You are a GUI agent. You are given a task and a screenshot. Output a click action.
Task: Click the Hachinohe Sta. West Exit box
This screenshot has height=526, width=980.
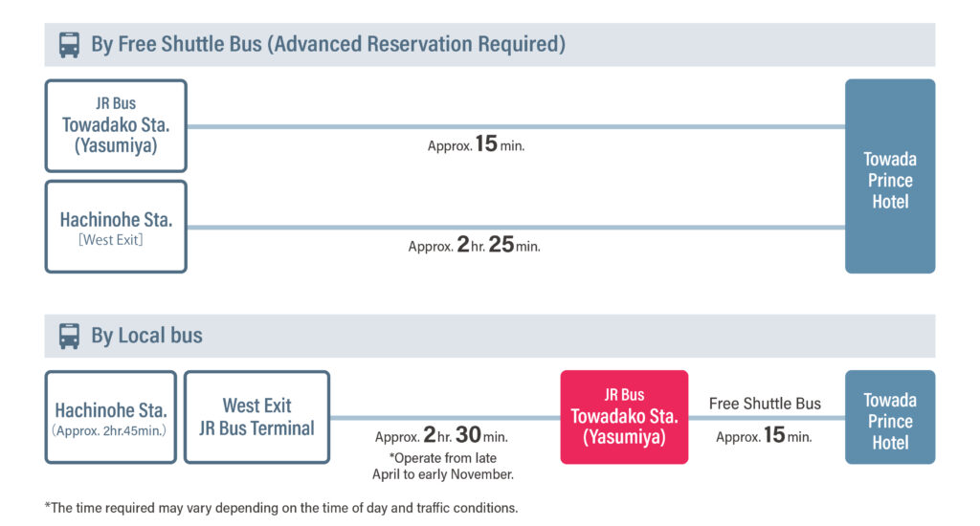point(116,227)
